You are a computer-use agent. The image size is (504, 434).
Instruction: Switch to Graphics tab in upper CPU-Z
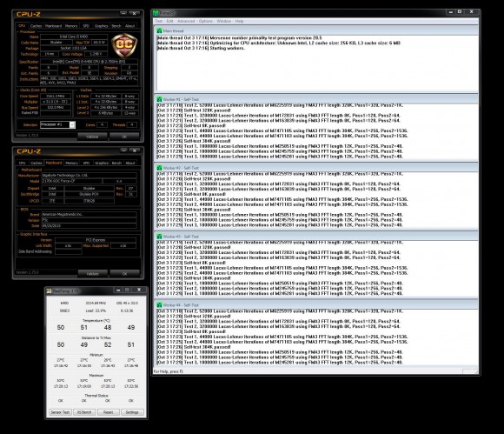pyautogui.click(x=102, y=26)
